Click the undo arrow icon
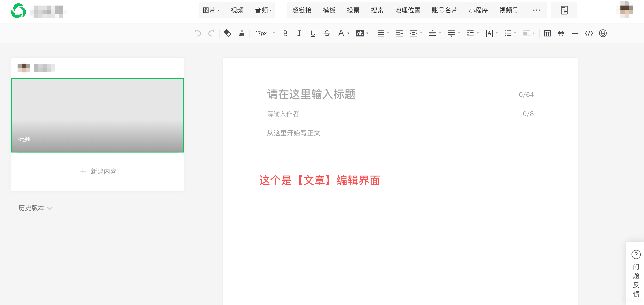 pos(197,33)
